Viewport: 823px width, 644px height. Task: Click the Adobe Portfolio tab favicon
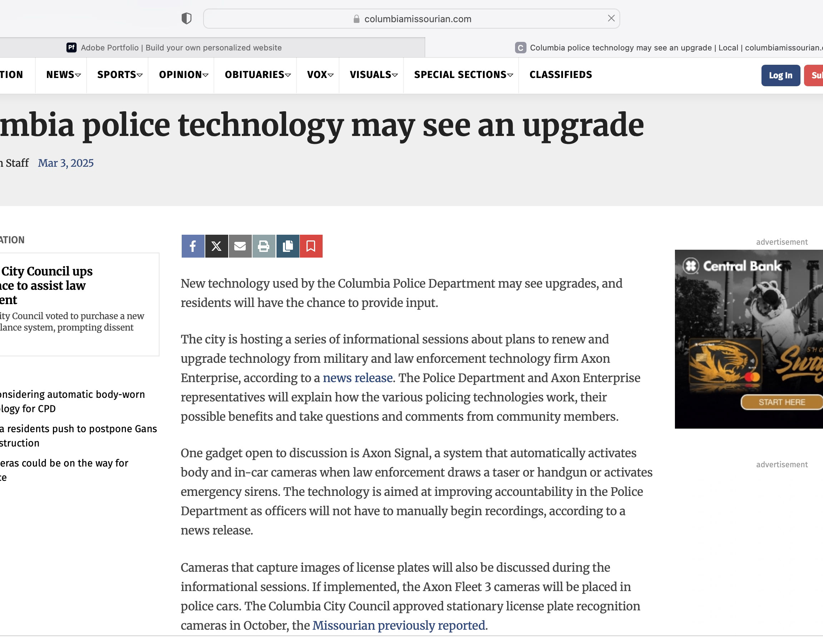coord(72,48)
